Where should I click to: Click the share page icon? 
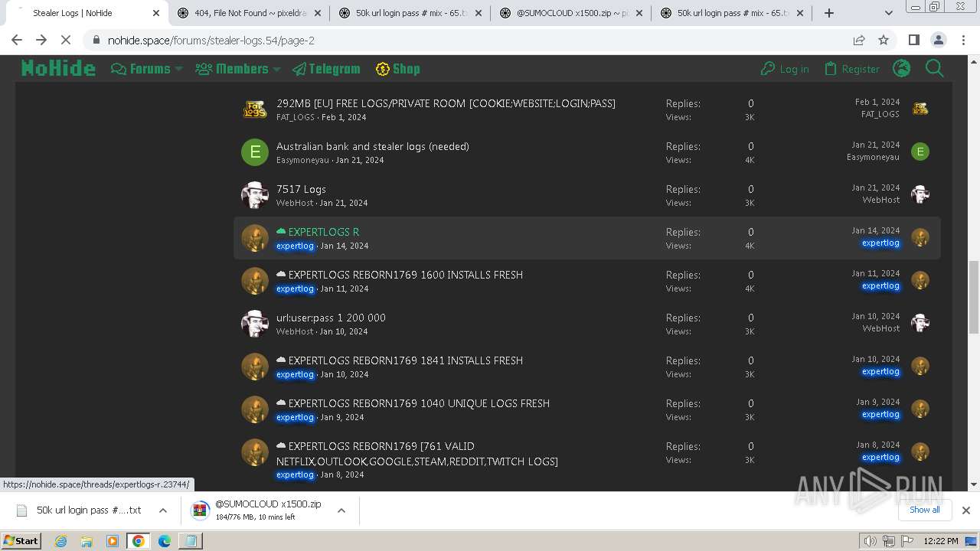pyautogui.click(x=859, y=40)
